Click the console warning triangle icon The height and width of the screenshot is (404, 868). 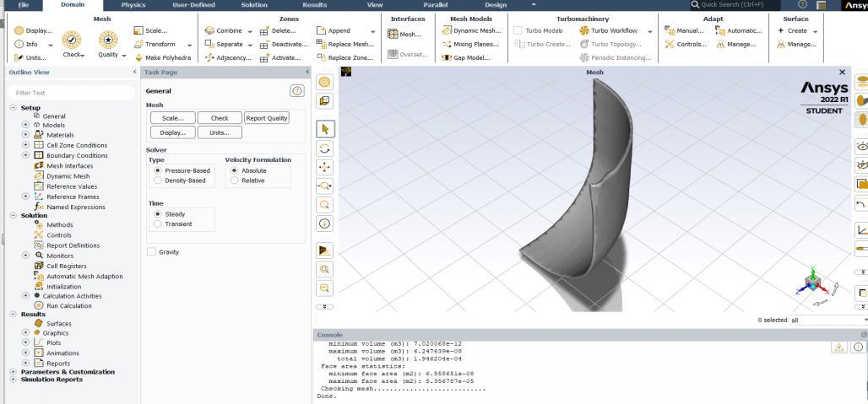click(839, 347)
